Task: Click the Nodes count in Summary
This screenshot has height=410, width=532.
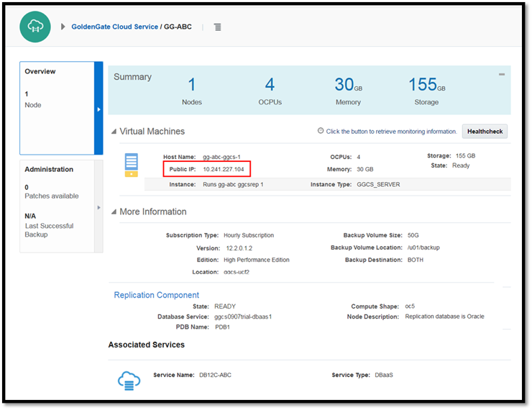Action: [191, 85]
